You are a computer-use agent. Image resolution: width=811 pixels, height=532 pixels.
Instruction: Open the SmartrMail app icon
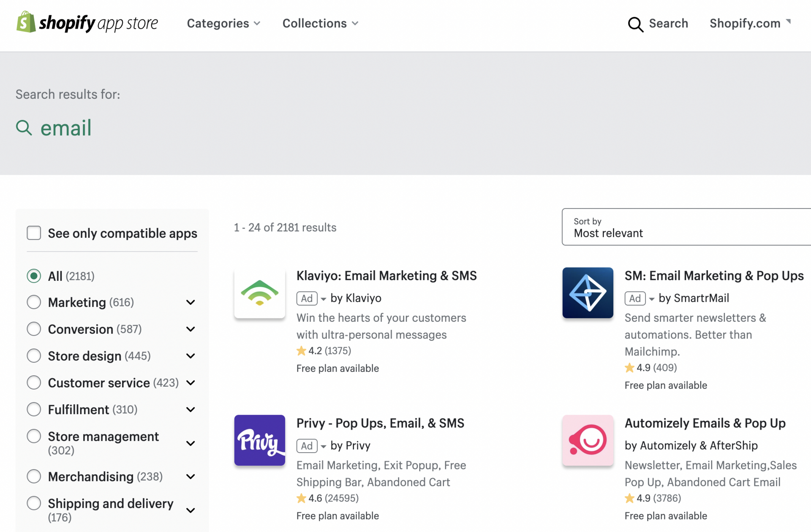pos(588,293)
